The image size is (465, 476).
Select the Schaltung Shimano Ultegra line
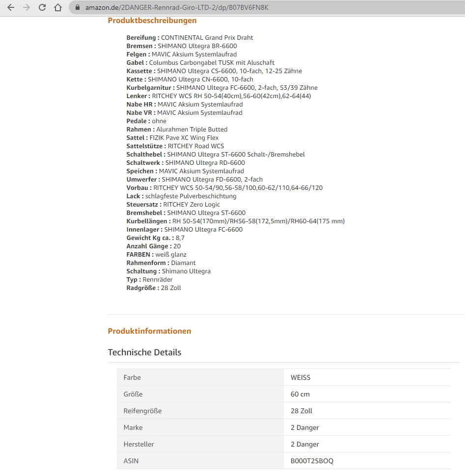[168, 271]
